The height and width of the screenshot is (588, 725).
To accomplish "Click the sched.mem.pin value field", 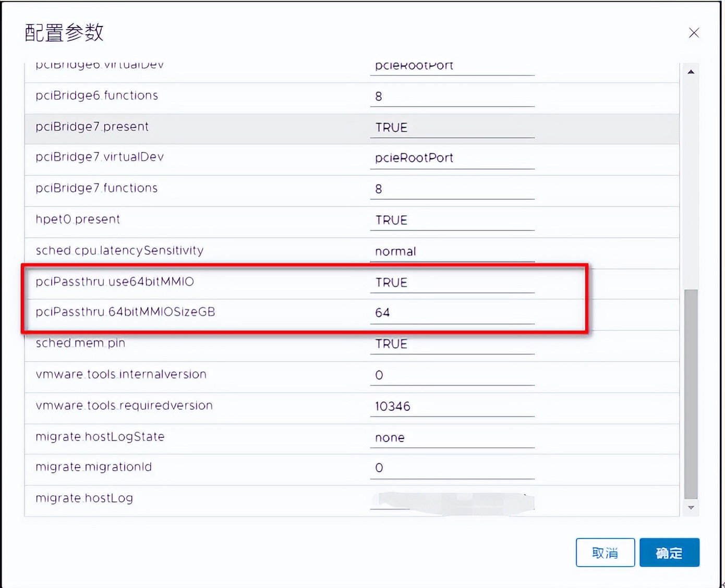I will pos(452,344).
